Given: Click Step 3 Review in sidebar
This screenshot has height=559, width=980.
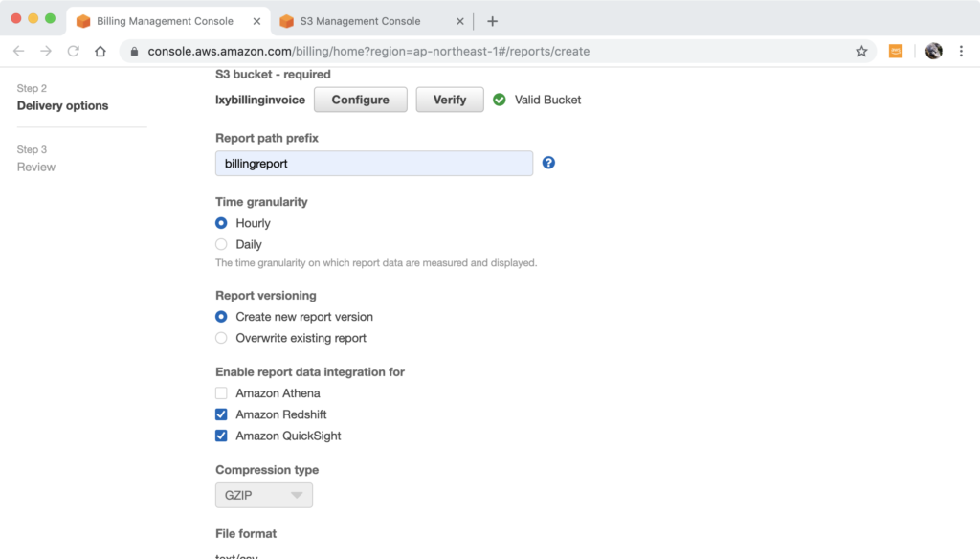Looking at the screenshot, I should point(35,160).
